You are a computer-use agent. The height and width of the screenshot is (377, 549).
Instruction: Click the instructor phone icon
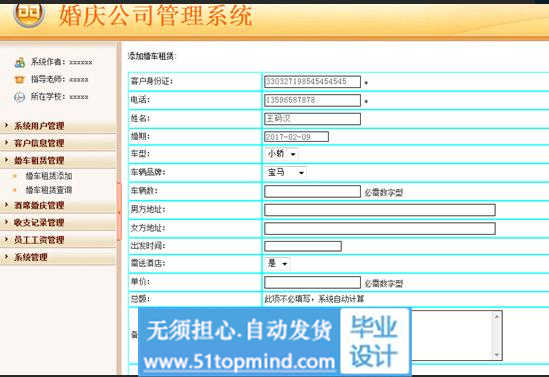20,79
